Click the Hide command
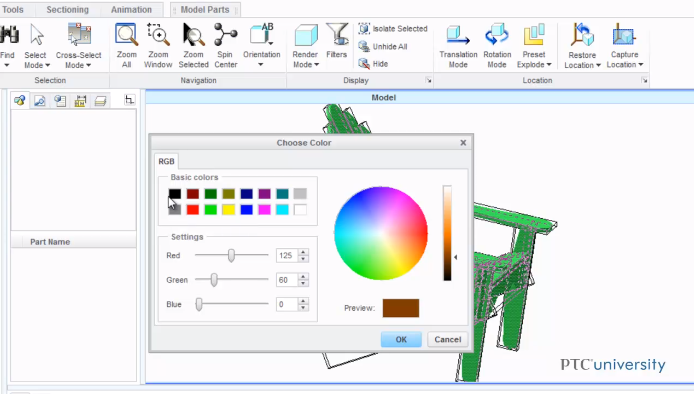The image size is (694, 394). (373, 64)
